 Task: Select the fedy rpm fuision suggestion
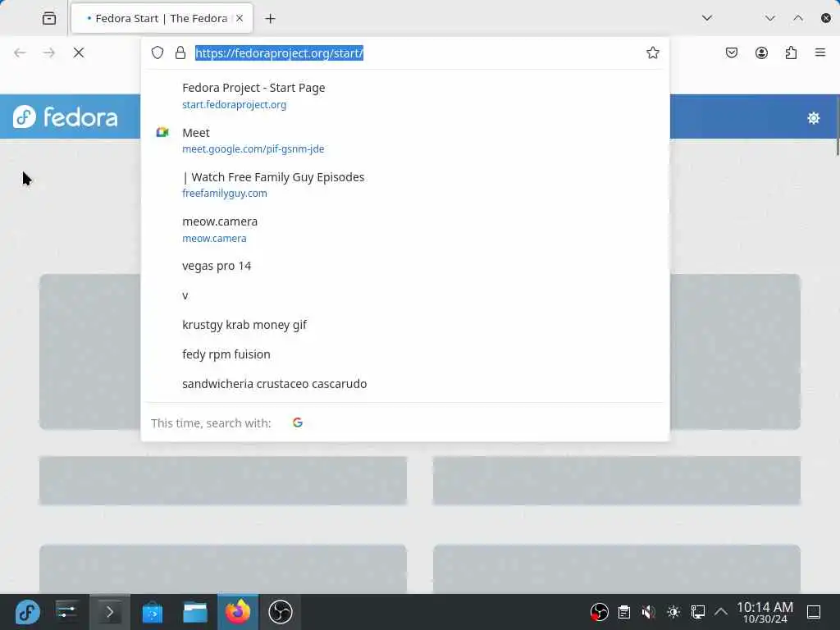(405, 354)
